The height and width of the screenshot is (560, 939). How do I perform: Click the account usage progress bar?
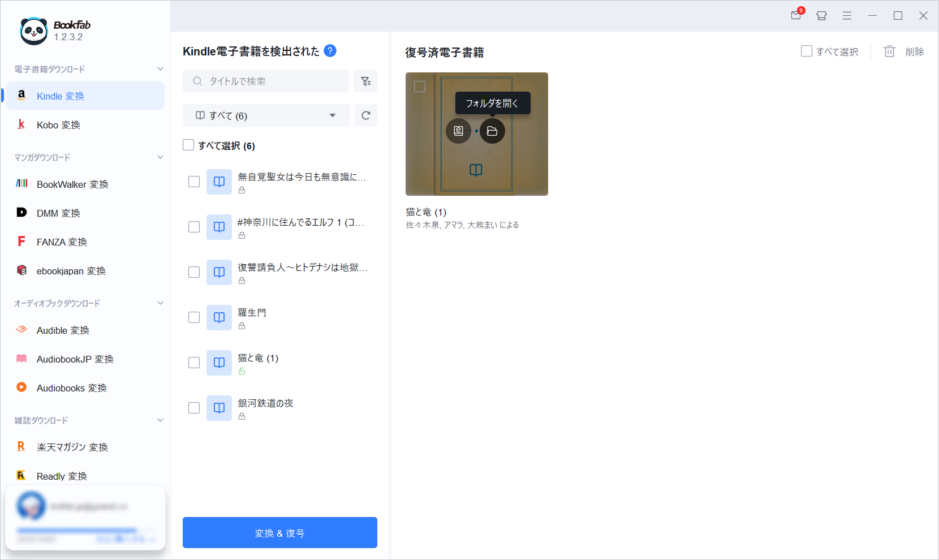85,530
